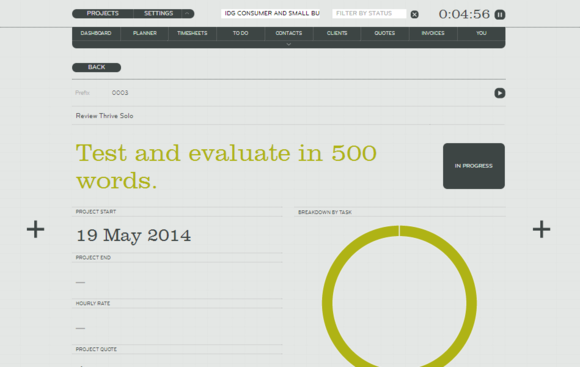The image size is (580, 367).
Task: Open the Projects menu
Action: coord(102,13)
